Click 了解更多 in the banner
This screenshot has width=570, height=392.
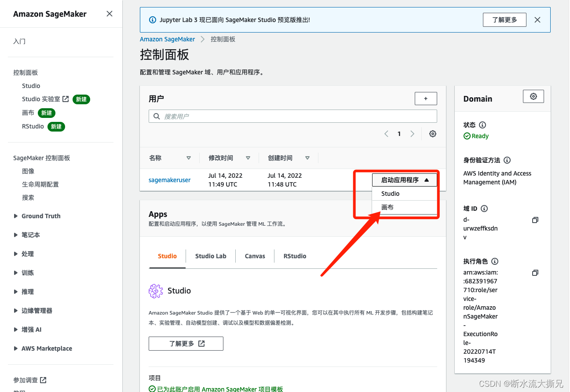click(x=504, y=20)
